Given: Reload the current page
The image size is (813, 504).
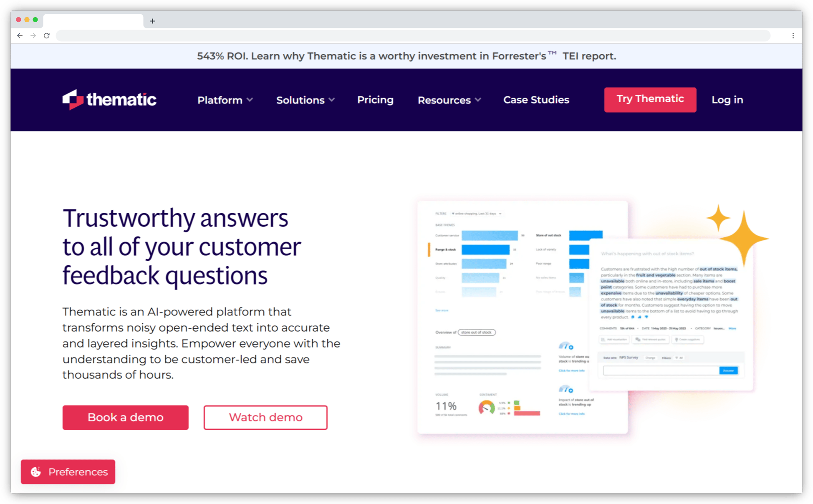Looking at the screenshot, I should [46, 35].
